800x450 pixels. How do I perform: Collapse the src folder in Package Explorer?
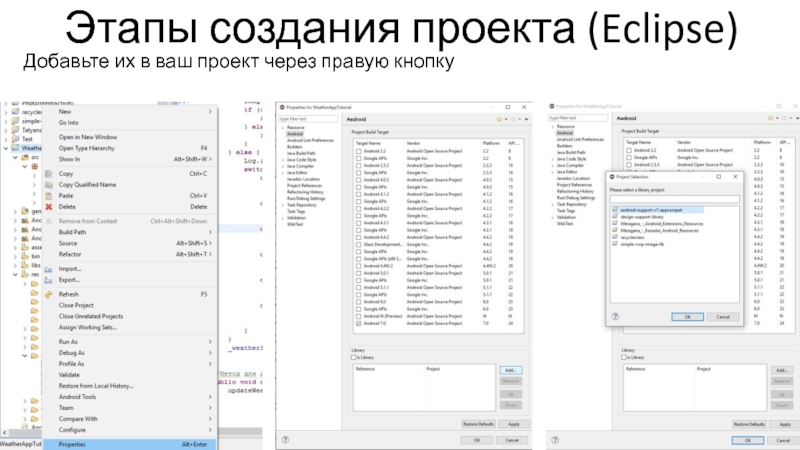pos(15,158)
